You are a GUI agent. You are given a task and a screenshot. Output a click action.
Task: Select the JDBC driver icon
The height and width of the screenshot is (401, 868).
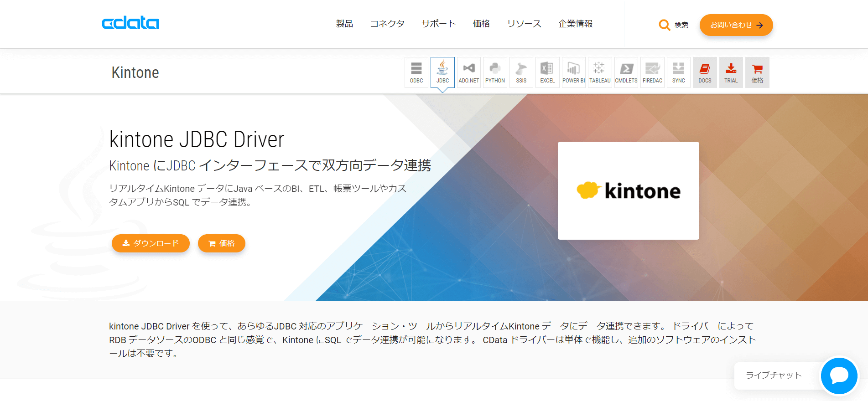[442, 72]
